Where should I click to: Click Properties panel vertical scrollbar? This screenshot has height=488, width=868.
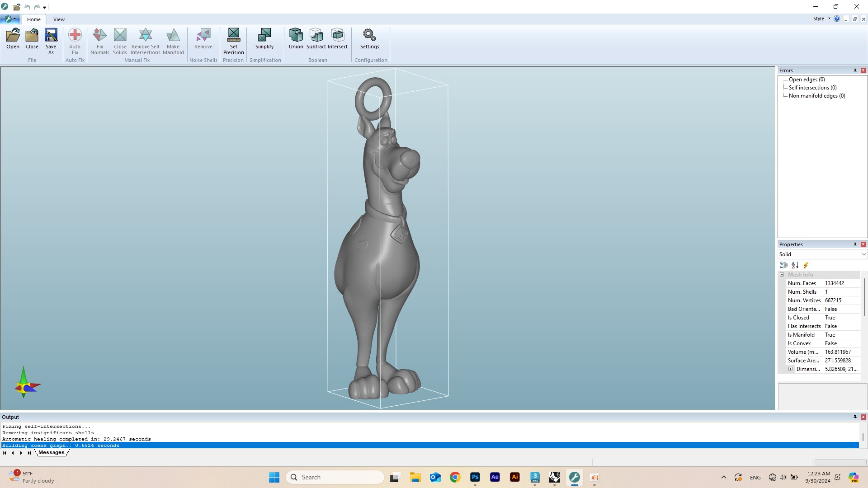pyautogui.click(x=864, y=297)
